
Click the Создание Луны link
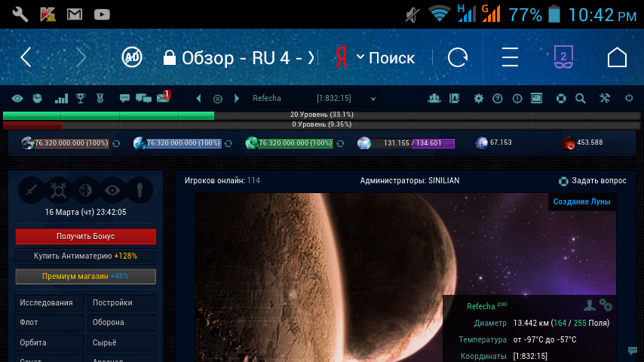pos(581,202)
